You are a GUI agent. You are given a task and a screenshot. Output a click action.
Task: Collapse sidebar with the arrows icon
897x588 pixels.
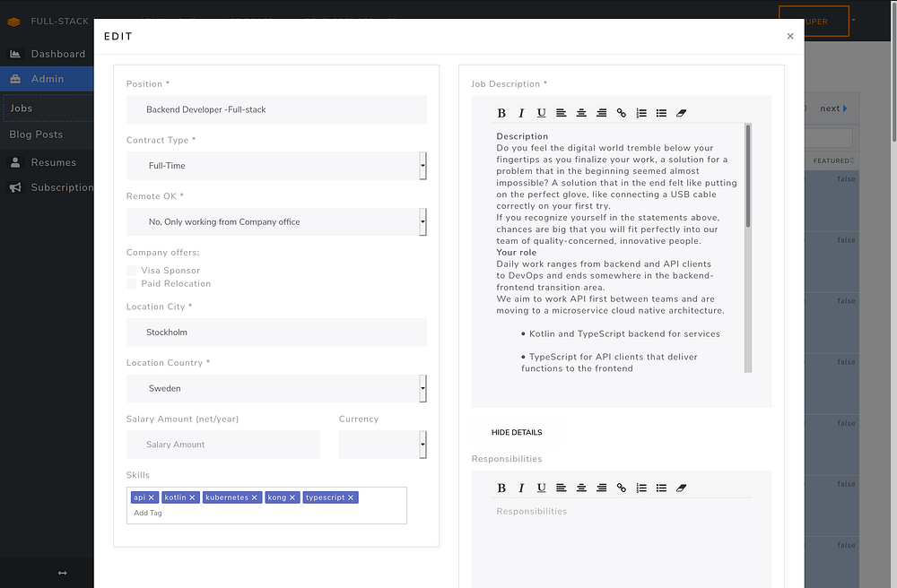point(63,573)
